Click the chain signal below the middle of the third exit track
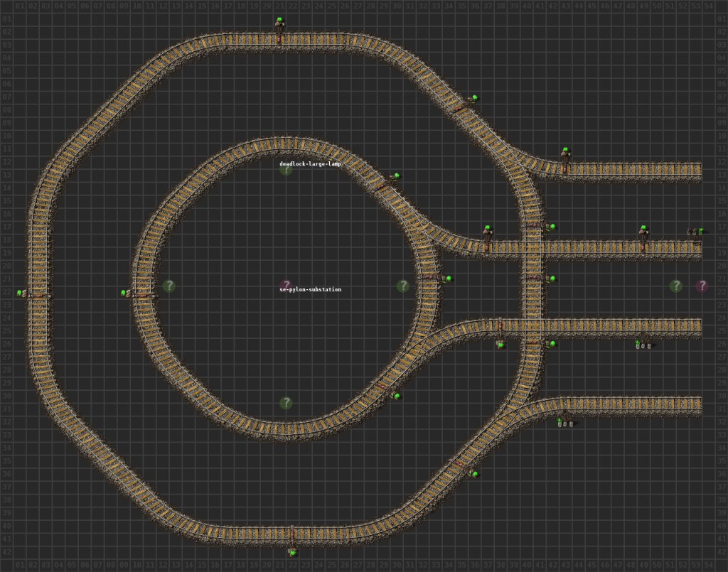 click(x=643, y=344)
